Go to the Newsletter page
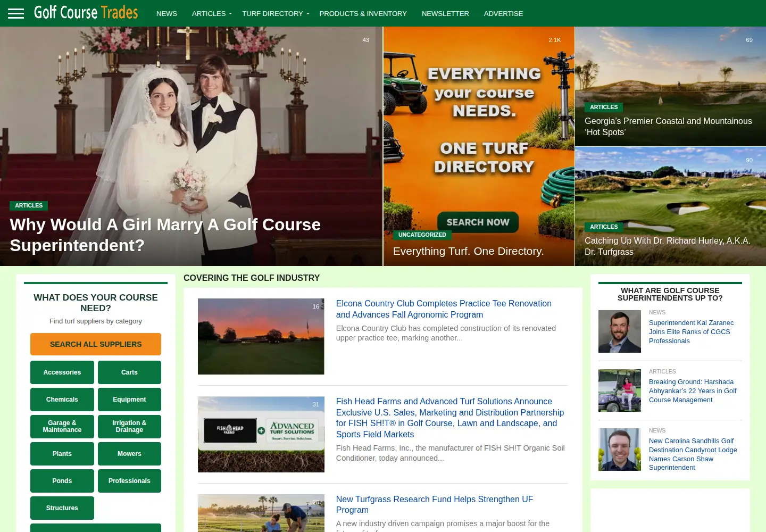 pos(445,13)
